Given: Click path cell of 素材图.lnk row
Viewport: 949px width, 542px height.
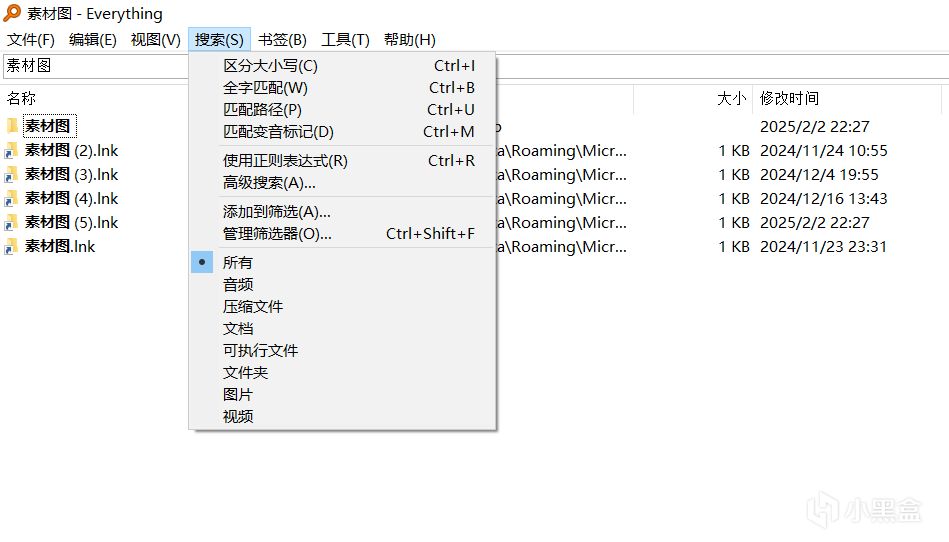Looking at the screenshot, I should tap(562, 247).
